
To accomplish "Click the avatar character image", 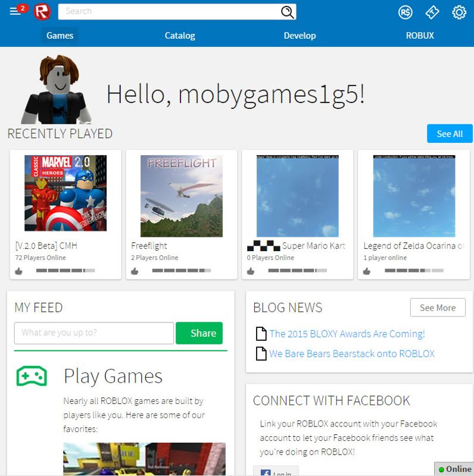I will 57,89.
